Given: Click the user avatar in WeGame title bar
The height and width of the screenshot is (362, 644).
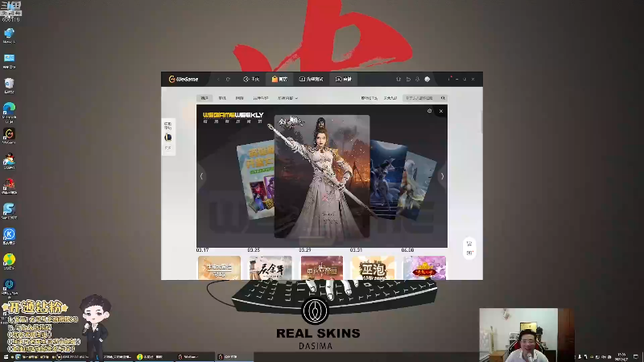Looking at the screenshot, I should click(427, 79).
